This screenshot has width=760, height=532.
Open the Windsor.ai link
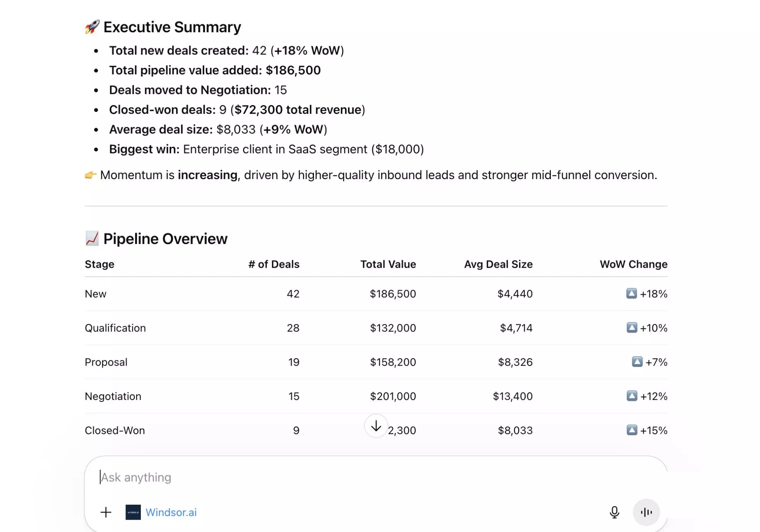(x=171, y=512)
